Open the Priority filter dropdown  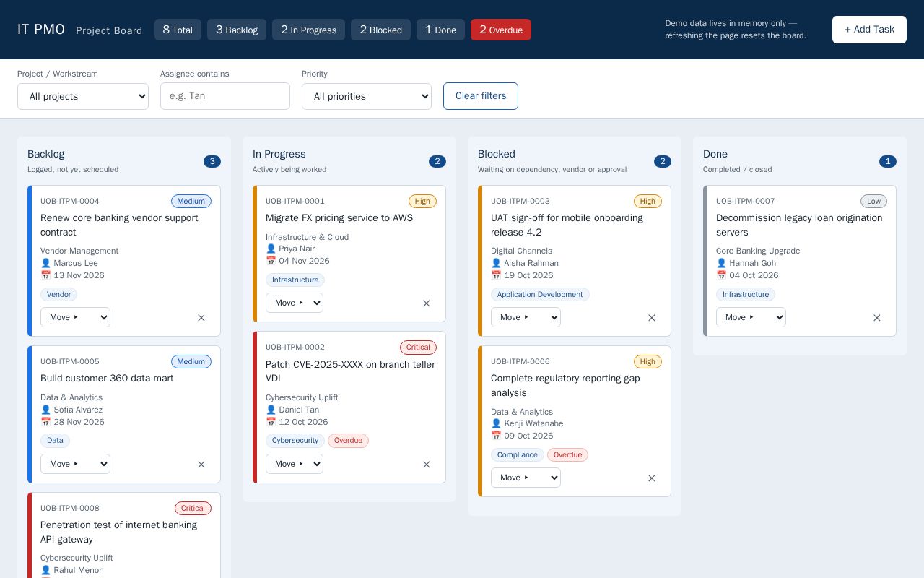[367, 96]
